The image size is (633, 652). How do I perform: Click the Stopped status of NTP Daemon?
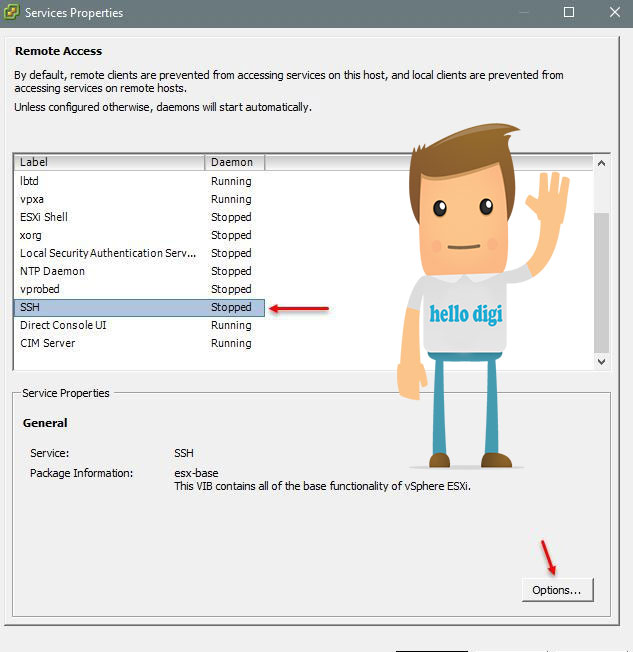[x=231, y=271]
